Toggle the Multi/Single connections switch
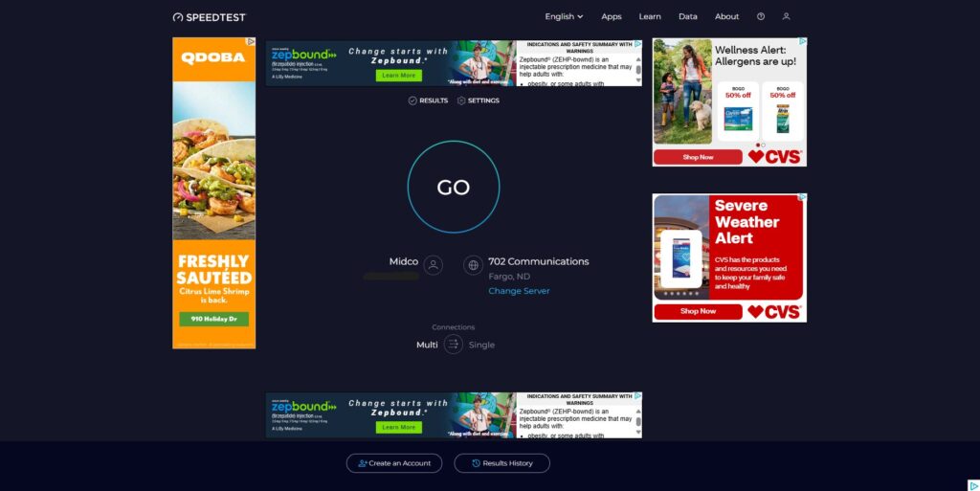Screen dimensions: 980x491 [x=454, y=345]
